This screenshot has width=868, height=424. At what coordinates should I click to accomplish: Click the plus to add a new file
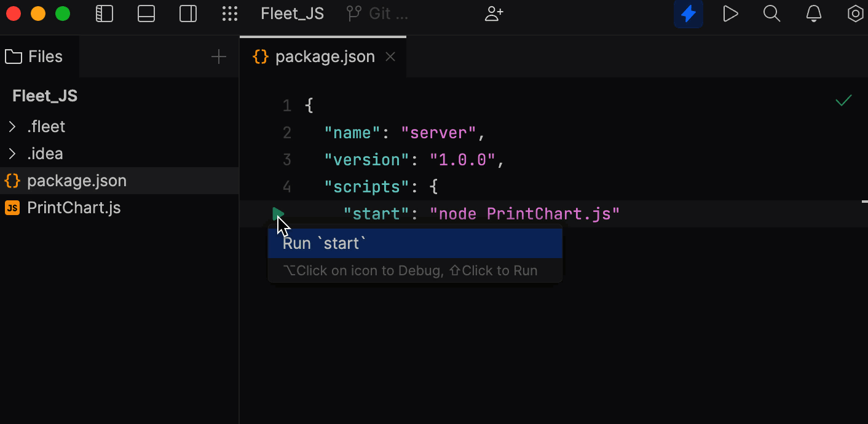tap(218, 57)
